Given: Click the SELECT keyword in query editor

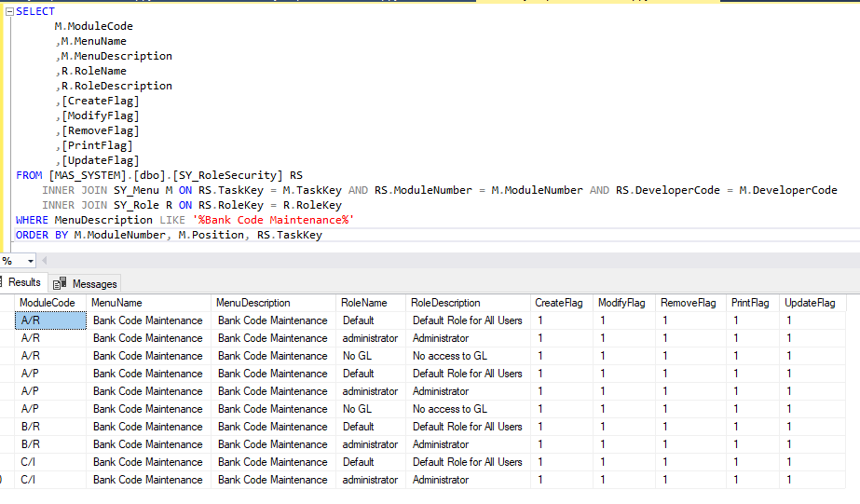Looking at the screenshot, I should point(35,11).
